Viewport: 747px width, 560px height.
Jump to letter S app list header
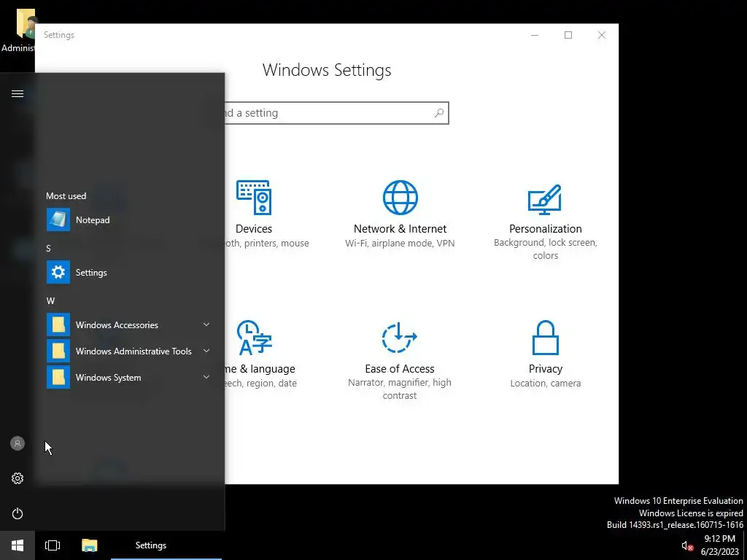pyautogui.click(x=48, y=249)
